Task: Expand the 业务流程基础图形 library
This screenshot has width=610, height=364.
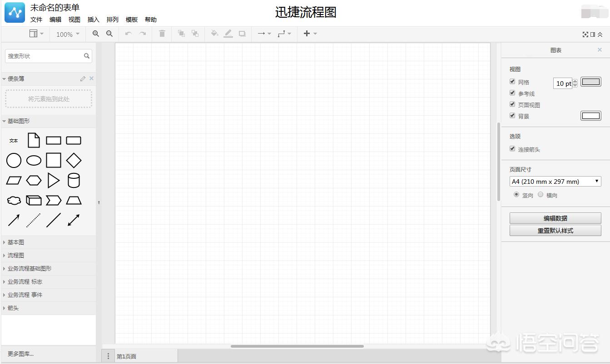Action: (x=49, y=269)
